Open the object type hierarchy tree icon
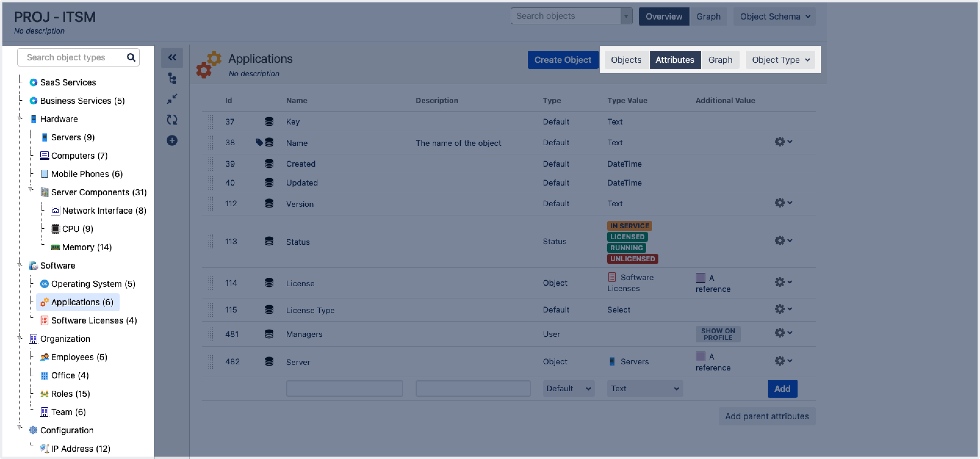Image resolution: width=980 pixels, height=459 pixels. pos(172,78)
